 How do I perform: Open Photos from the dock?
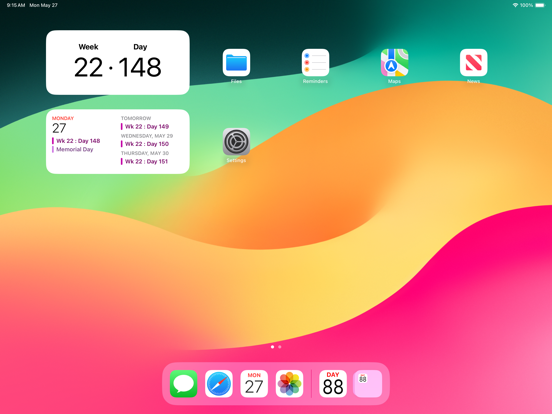(x=289, y=384)
